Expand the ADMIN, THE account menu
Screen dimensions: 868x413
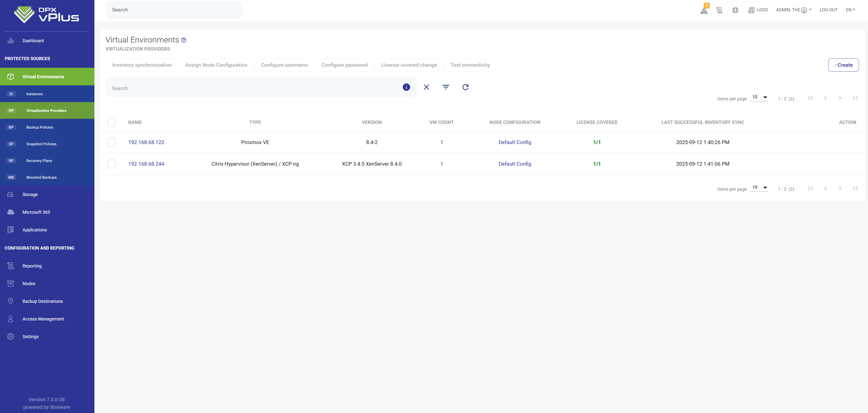(793, 10)
